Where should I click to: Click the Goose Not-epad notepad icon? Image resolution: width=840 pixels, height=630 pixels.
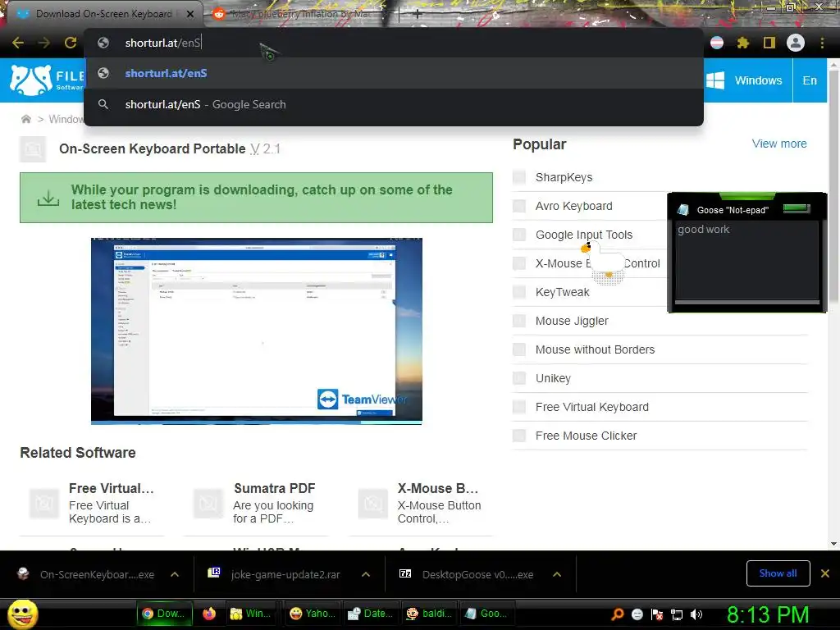click(x=683, y=209)
